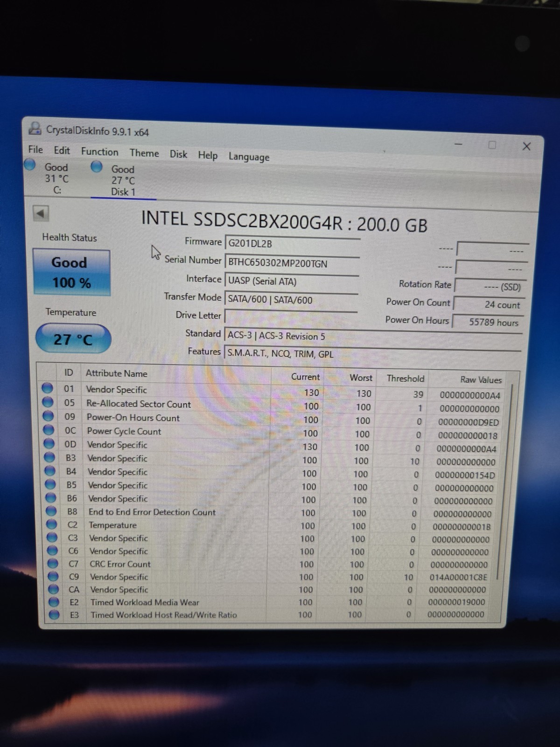Screen dimensions: 560x747
Task: Click the C: drive blue status orb
Action: click(x=30, y=165)
